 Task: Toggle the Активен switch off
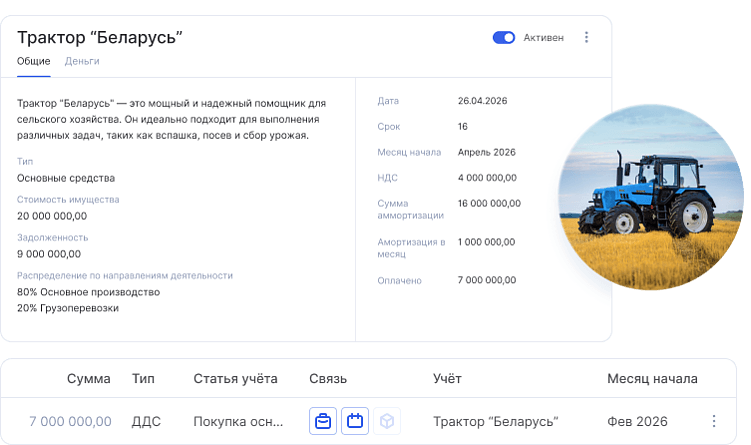pos(503,37)
